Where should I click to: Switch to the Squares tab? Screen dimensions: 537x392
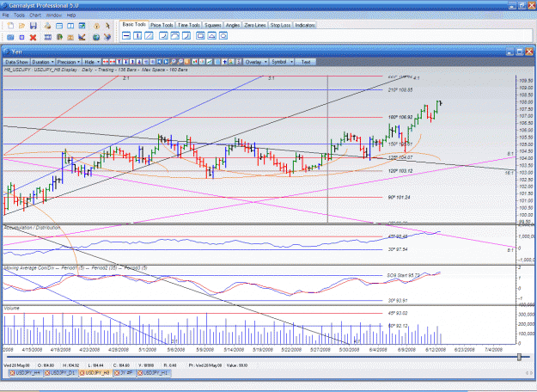click(213, 25)
